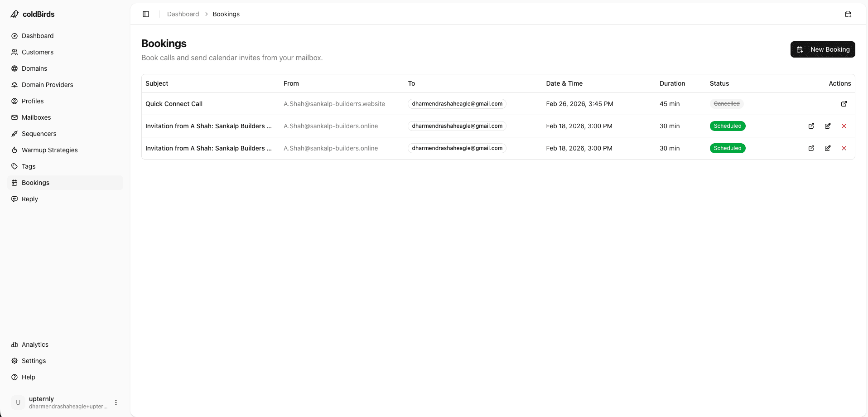Click the Domains globe icon
Screen dimensions: 868x417
14,68
